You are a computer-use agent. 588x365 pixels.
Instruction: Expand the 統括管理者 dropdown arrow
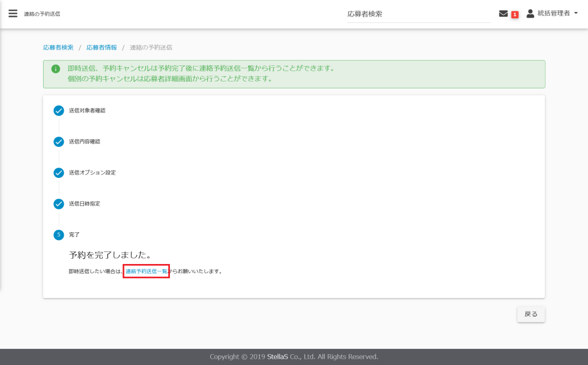(x=576, y=13)
